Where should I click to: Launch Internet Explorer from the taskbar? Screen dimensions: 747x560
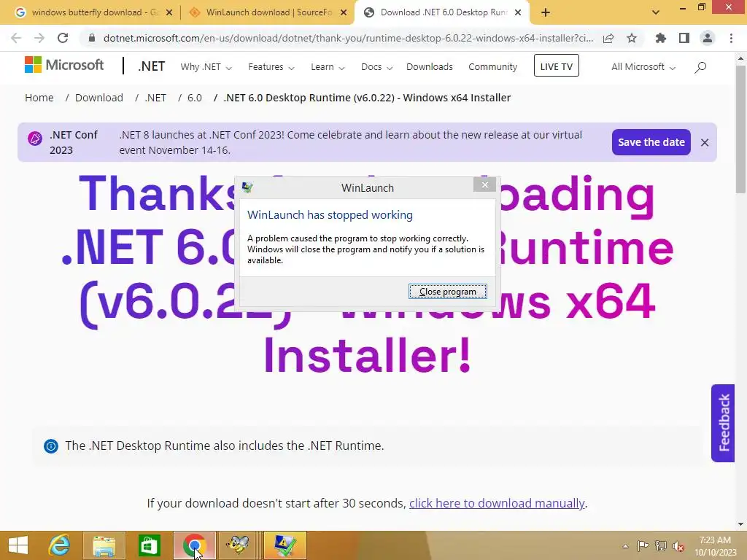pyautogui.click(x=60, y=545)
